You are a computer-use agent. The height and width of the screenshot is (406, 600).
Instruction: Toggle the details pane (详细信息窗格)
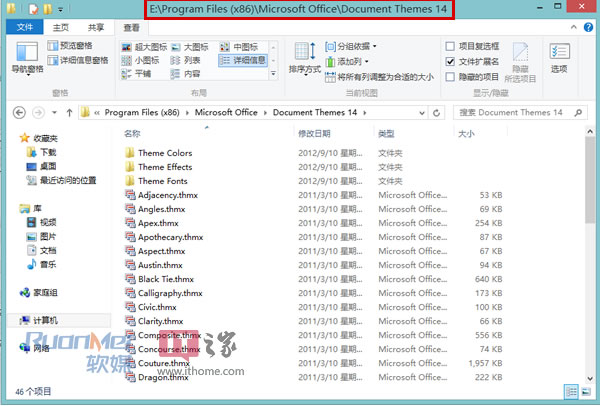pos(78,60)
